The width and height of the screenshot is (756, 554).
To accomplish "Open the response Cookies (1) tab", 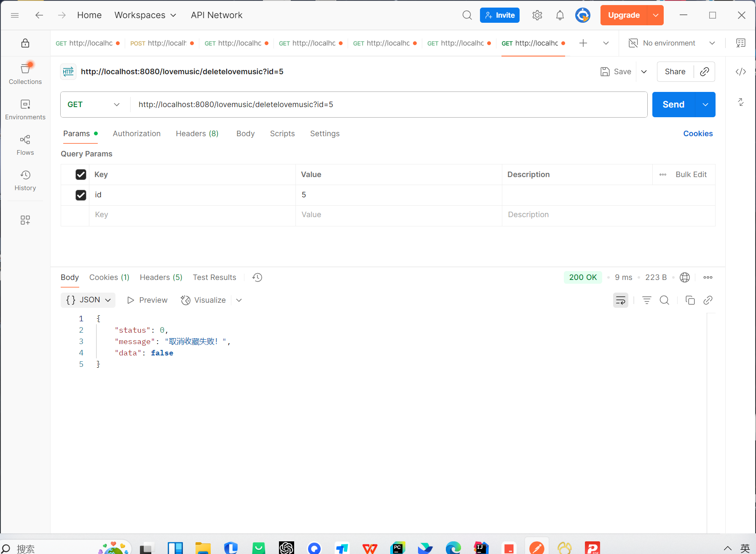I will [x=109, y=277].
